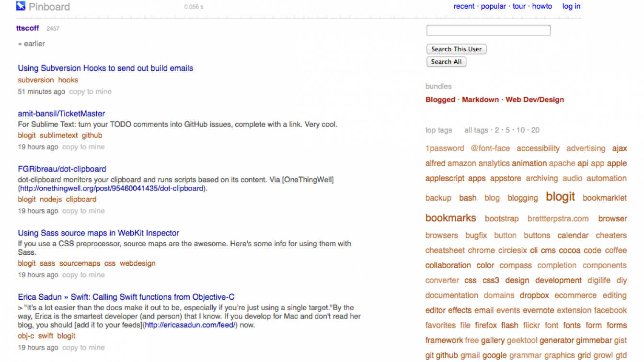The height and width of the screenshot is (362, 644).
Task: Select the large blogit tag in the cloud
Action: click(560, 196)
